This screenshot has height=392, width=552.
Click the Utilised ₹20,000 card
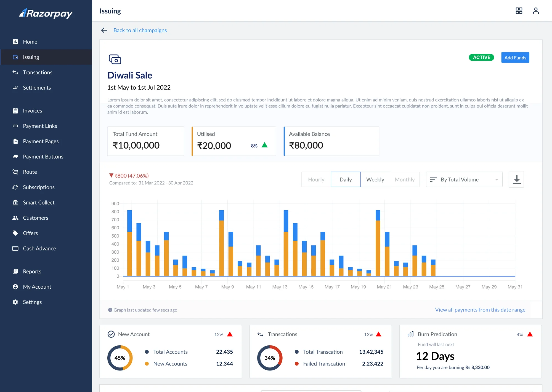tap(234, 141)
